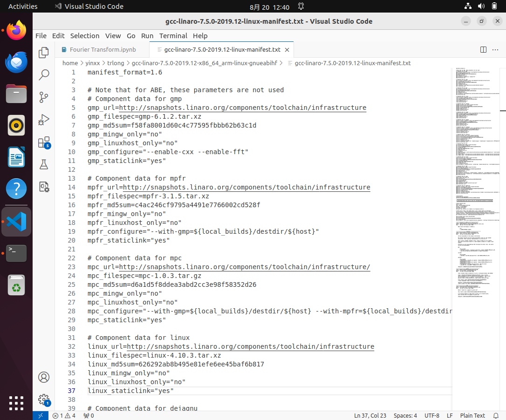506x420 pixels.
Task: Change language mode Plain Text
Action: tap(472, 415)
